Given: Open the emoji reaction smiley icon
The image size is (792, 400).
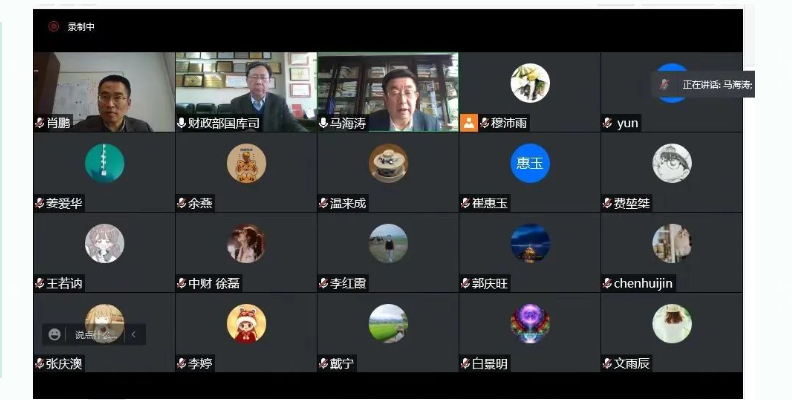Looking at the screenshot, I should point(54,334).
